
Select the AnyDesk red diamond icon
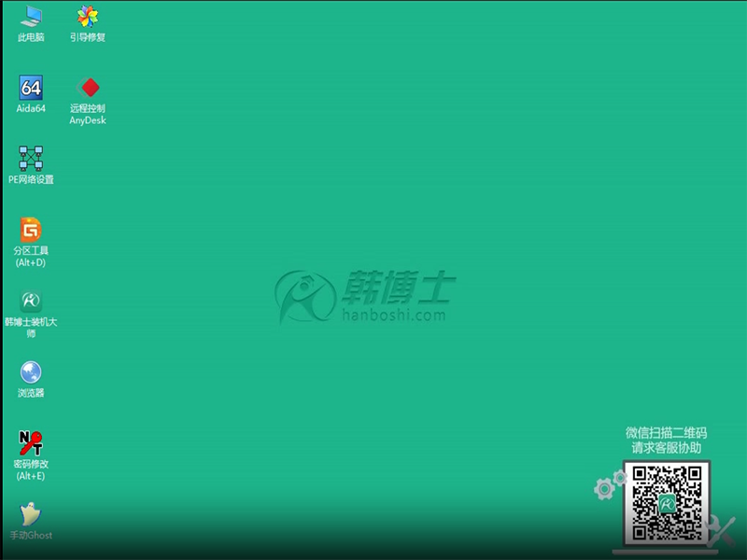point(89,88)
